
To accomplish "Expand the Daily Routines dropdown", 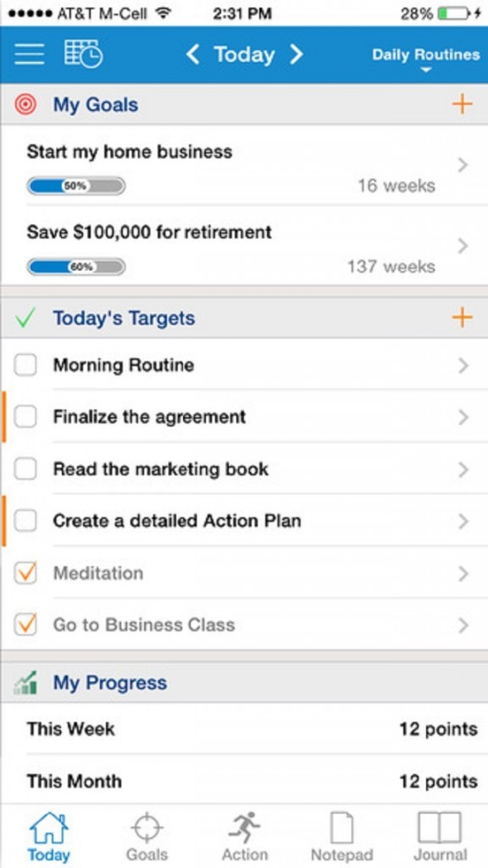I will point(425,58).
